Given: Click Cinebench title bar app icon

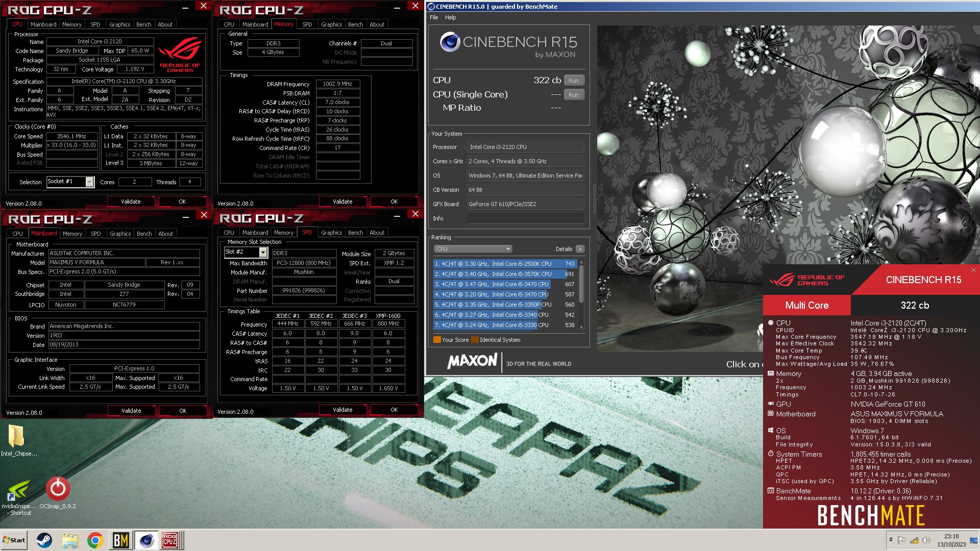Looking at the screenshot, I should coord(431,6).
